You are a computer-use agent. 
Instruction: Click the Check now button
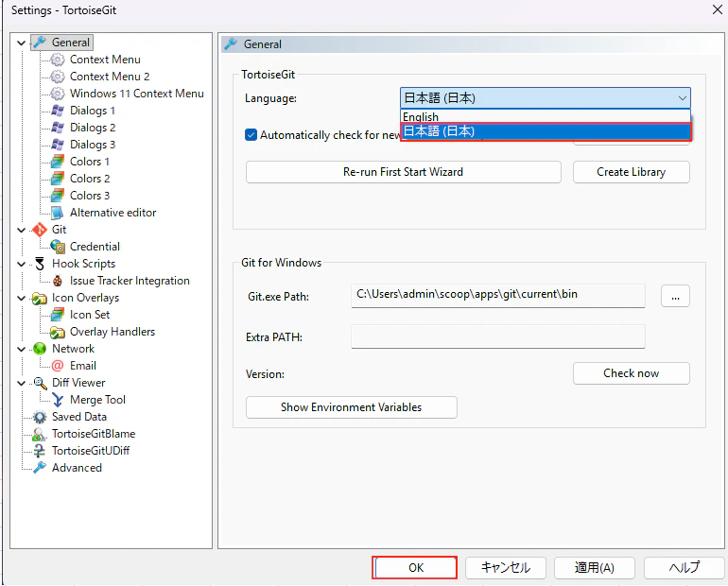(631, 373)
